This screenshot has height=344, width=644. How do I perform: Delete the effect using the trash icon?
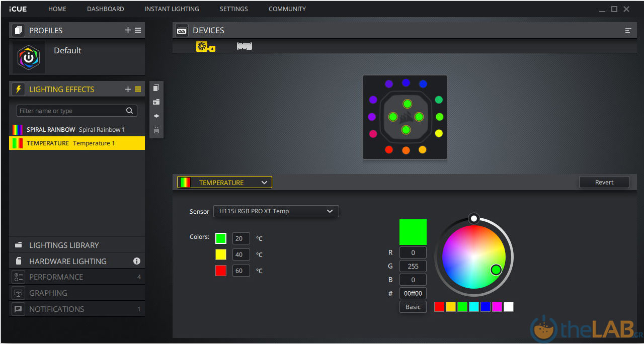coord(156,130)
